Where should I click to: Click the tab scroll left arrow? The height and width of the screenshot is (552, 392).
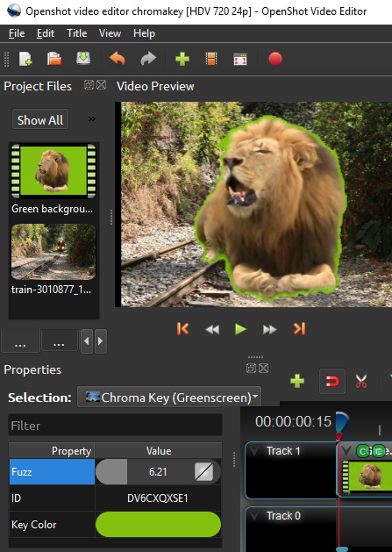pyautogui.click(x=87, y=341)
